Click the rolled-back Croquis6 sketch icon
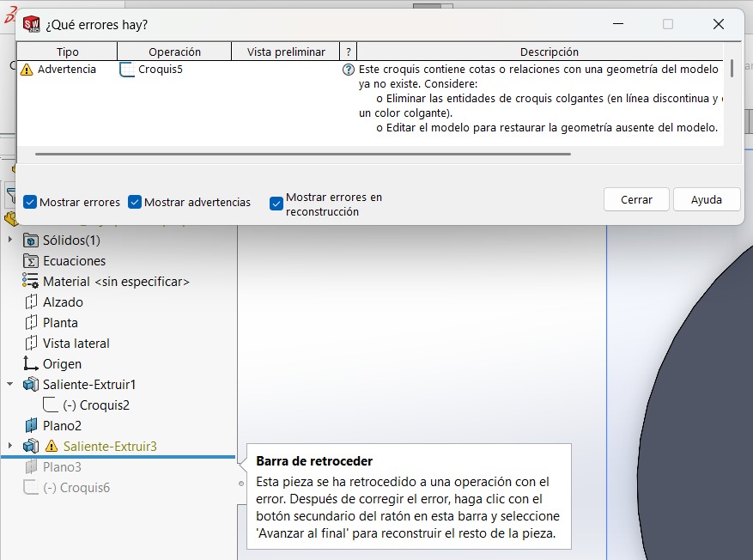The height and width of the screenshot is (560, 753). tap(31, 487)
